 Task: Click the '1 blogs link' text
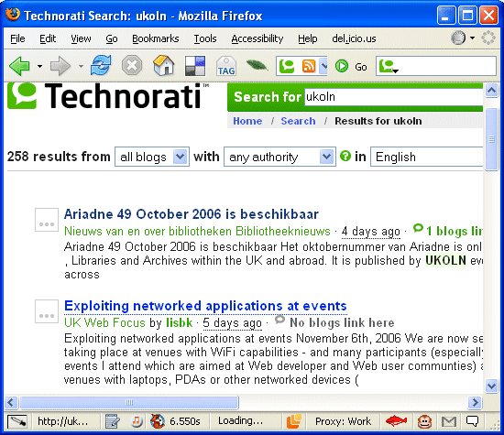[454, 231]
